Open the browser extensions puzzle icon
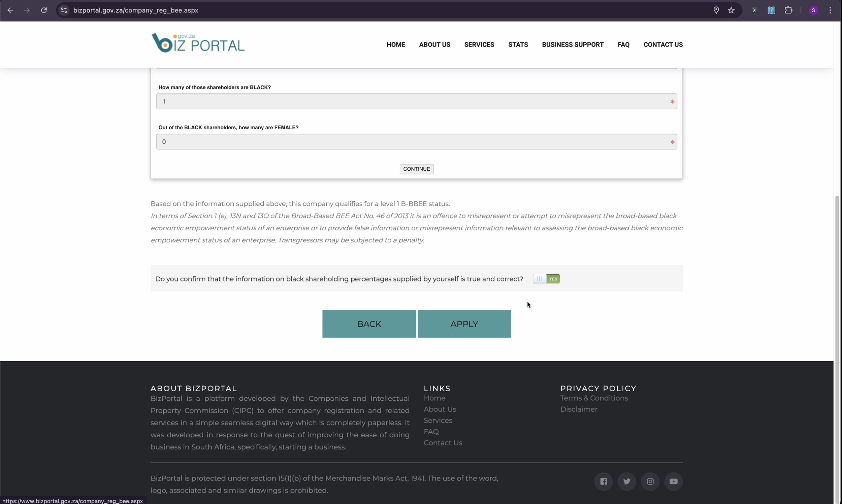 click(x=788, y=10)
